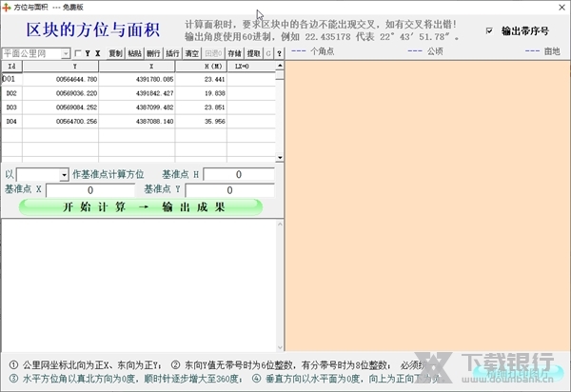Click the output text area scrollbar down arrow
Viewport: 571px width, 392px height.
[x=280, y=347]
